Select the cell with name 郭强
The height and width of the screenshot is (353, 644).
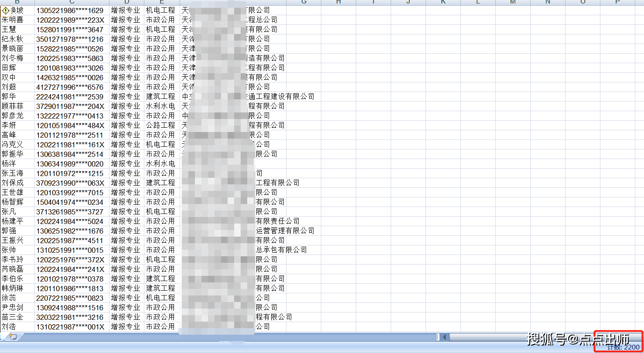[17, 231]
